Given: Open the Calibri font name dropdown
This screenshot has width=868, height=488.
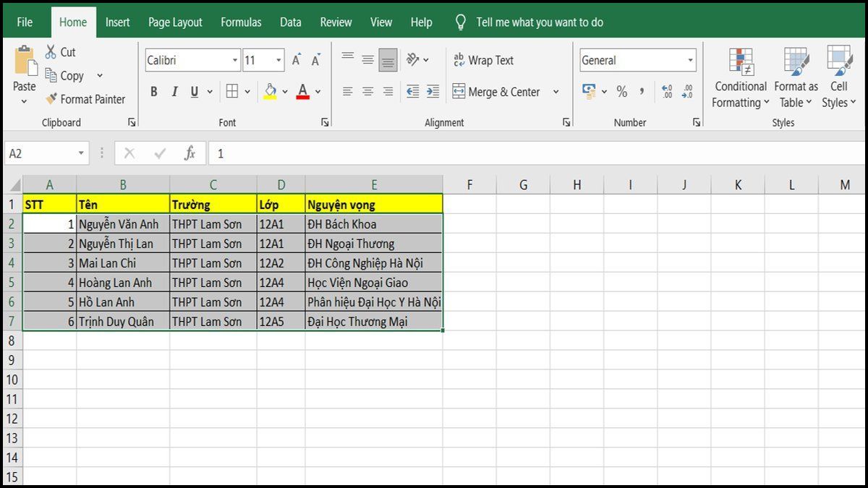Looking at the screenshot, I should click(235, 61).
